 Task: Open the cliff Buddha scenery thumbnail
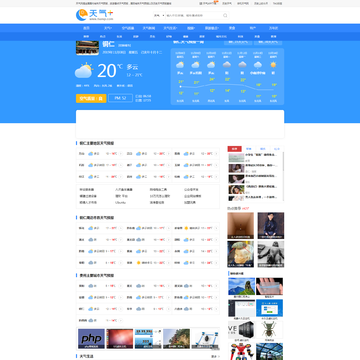(176, 339)
